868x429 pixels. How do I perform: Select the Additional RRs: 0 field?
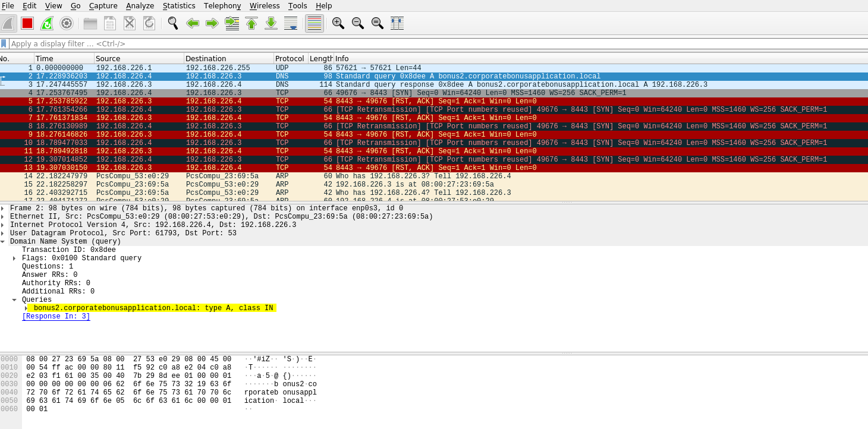(x=58, y=292)
